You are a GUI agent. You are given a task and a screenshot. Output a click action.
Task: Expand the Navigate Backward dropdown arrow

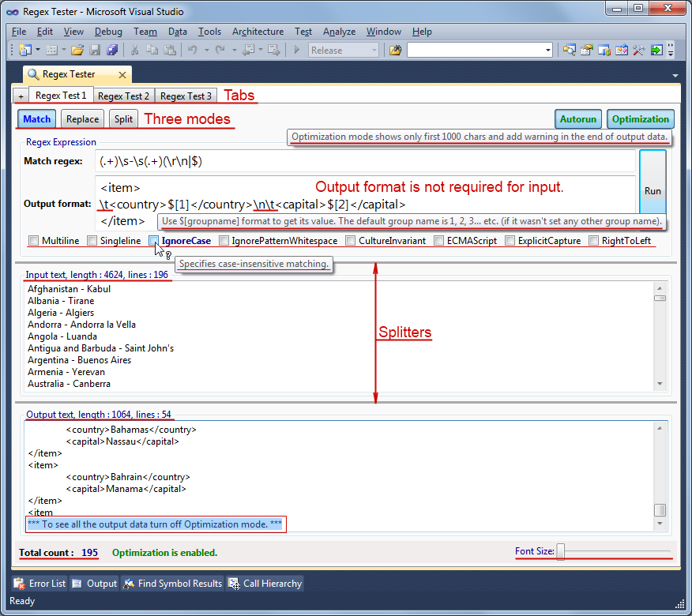(x=261, y=50)
